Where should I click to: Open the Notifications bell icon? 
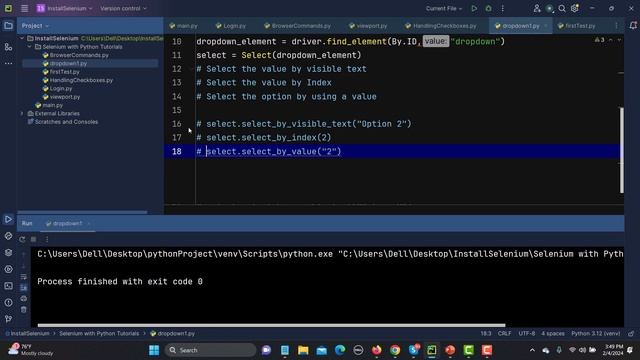(x=633, y=26)
